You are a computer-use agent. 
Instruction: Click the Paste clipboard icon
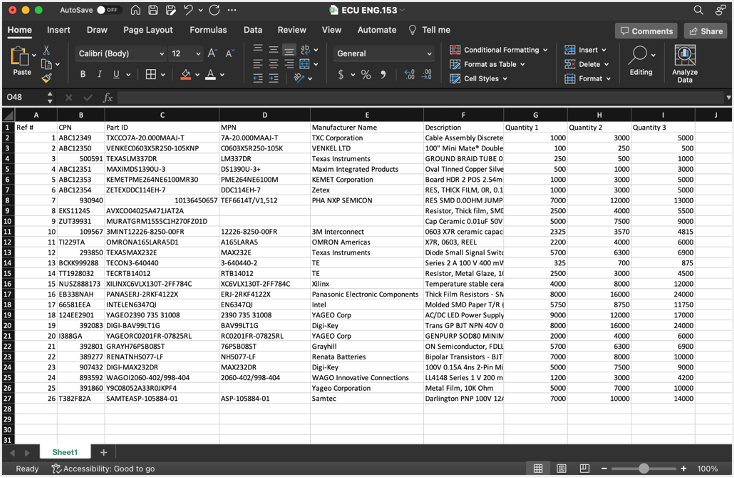click(x=19, y=57)
